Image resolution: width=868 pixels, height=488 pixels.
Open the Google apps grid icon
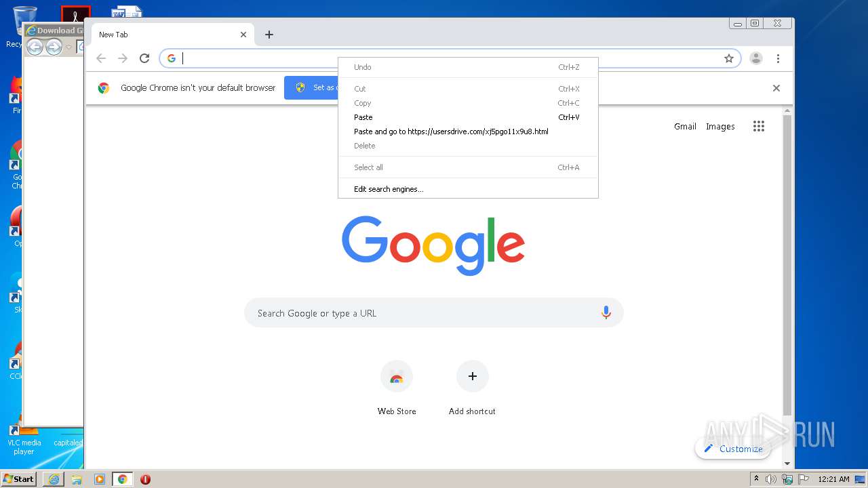[x=759, y=126]
